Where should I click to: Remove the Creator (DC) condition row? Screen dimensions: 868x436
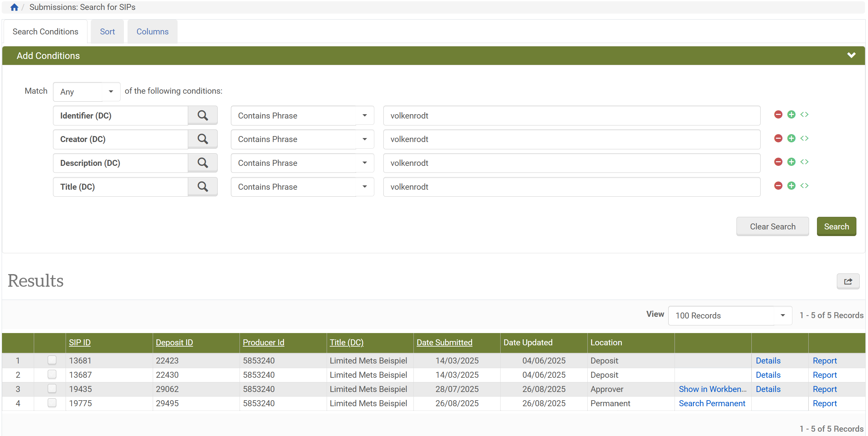tap(778, 138)
